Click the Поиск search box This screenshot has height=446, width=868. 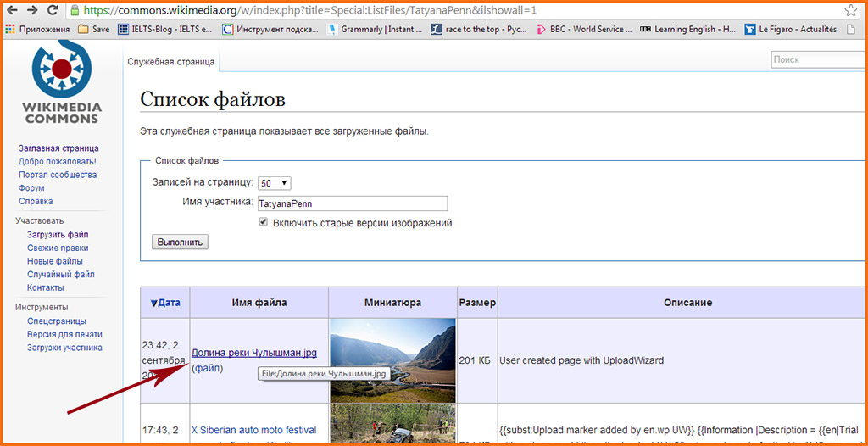pos(818,59)
